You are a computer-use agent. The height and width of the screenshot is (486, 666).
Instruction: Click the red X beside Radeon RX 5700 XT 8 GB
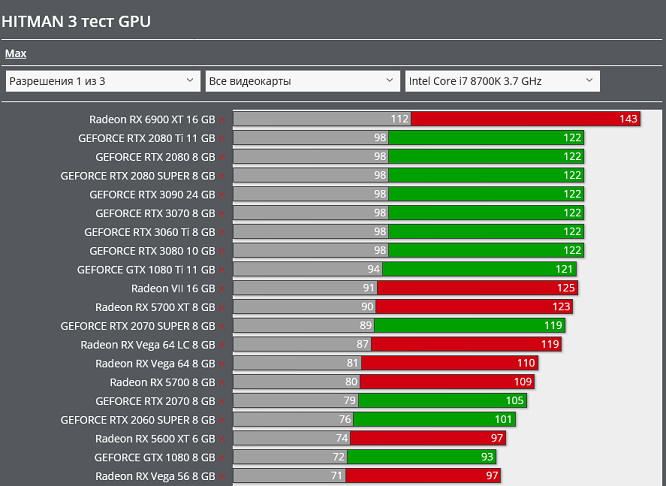pyautogui.click(x=222, y=308)
